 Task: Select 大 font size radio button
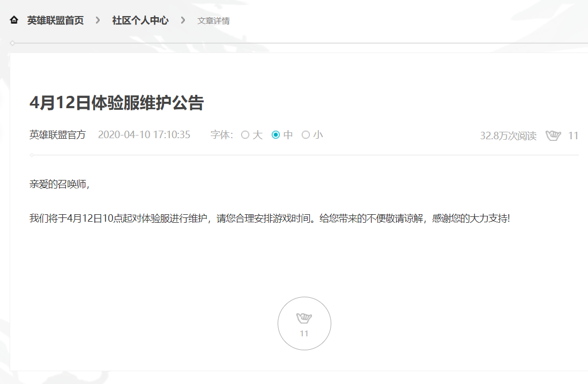point(245,135)
